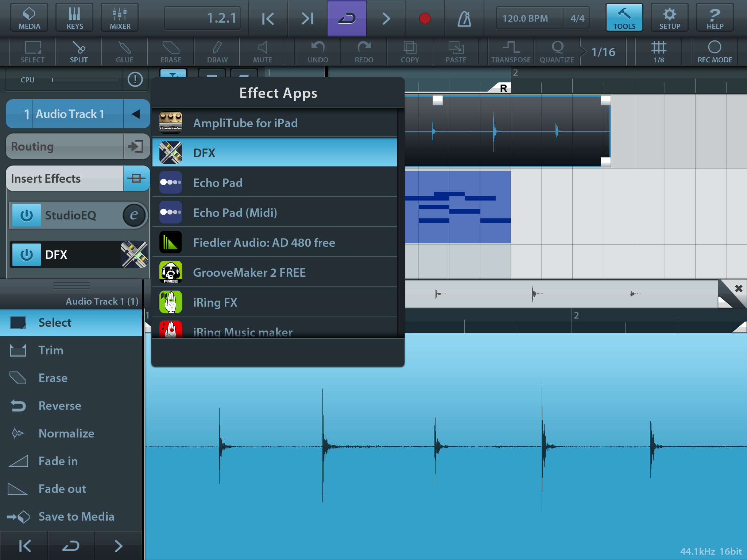747x560 pixels.
Task: Open the TOOLS toolbar
Action: click(624, 18)
